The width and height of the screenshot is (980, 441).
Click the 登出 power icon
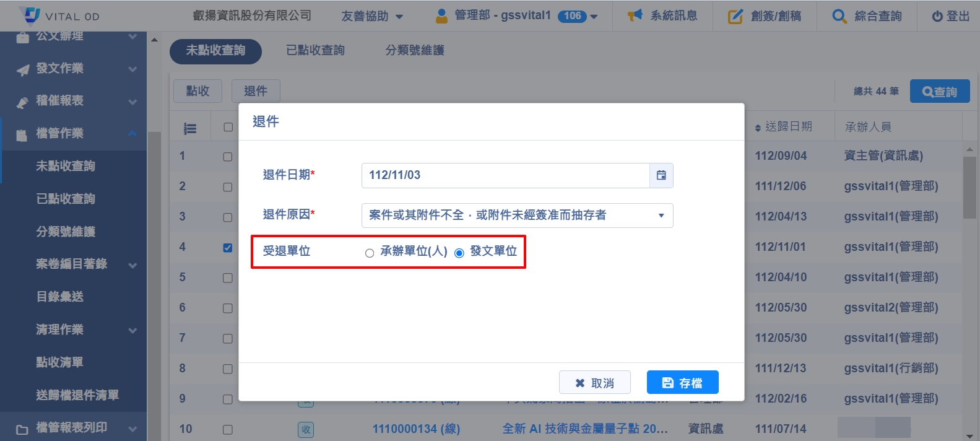[x=937, y=16]
